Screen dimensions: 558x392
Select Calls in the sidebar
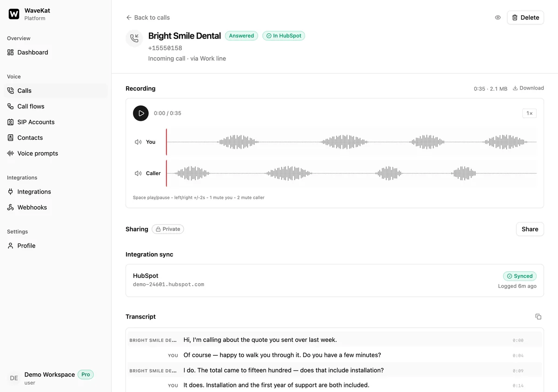click(x=55, y=91)
